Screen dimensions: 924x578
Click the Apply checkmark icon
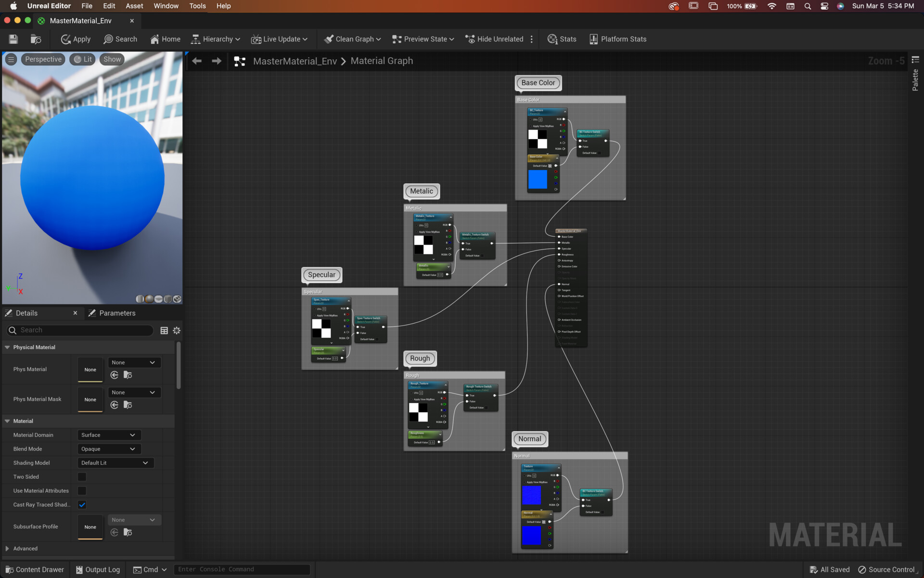[66, 39]
